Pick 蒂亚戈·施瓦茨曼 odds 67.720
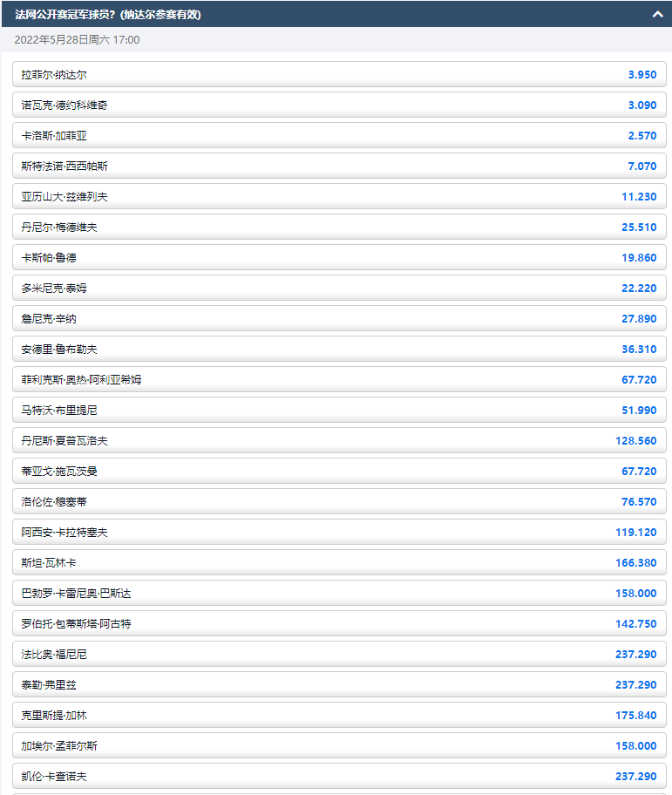 (339, 472)
